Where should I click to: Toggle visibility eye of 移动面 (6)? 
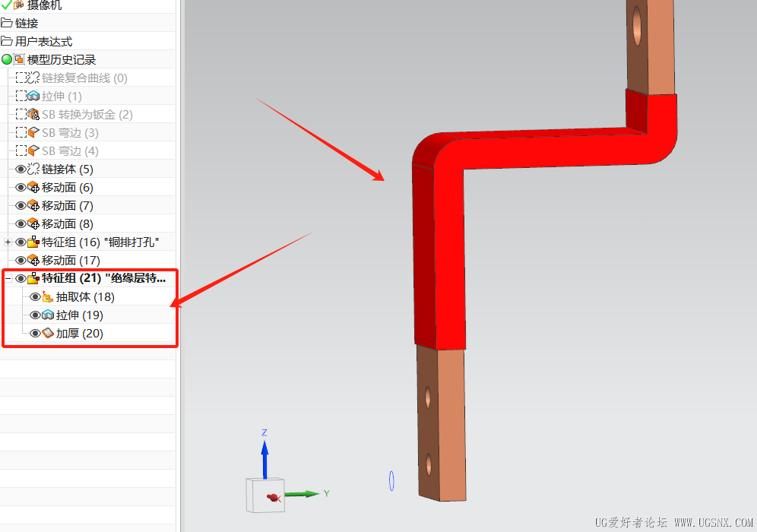click(x=21, y=187)
